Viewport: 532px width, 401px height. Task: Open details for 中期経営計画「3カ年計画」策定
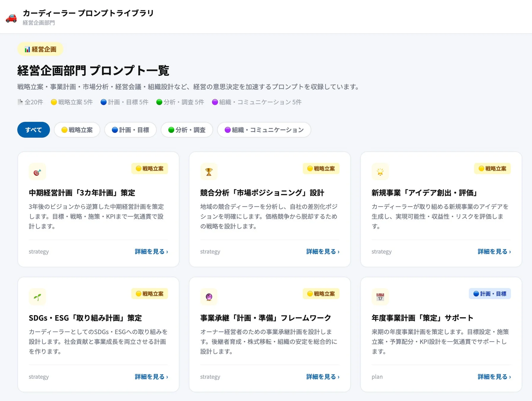pos(151,251)
